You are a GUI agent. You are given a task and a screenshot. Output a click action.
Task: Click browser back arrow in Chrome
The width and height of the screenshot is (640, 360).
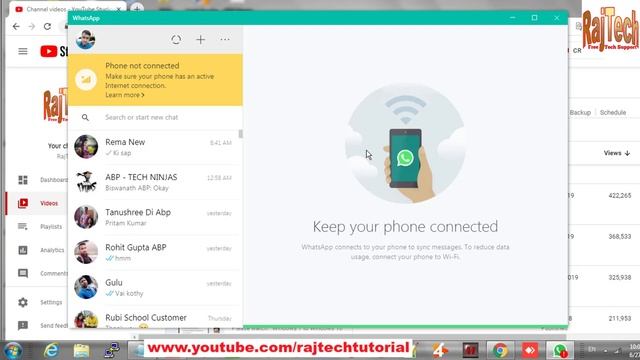[16, 27]
